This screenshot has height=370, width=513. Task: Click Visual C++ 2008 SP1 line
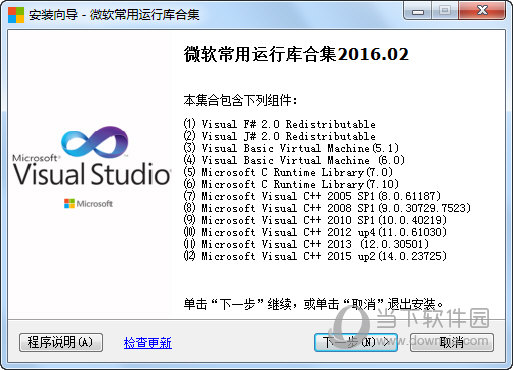[327, 208]
